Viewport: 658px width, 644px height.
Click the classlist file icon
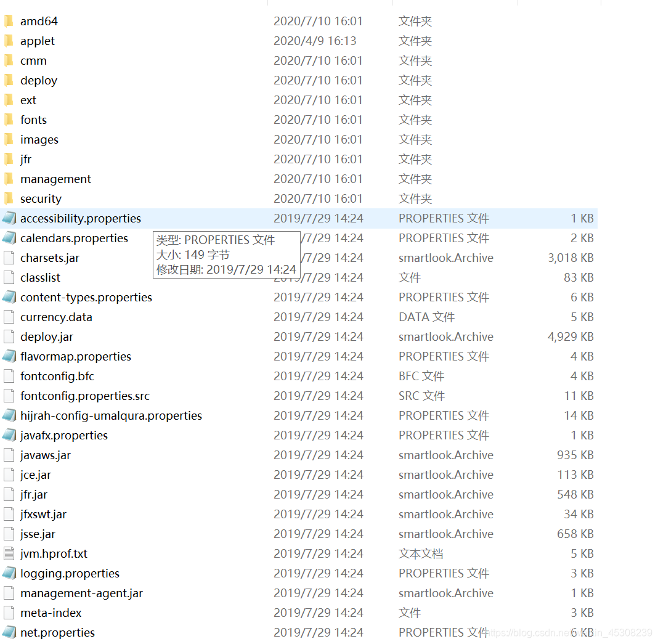pyautogui.click(x=9, y=277)
